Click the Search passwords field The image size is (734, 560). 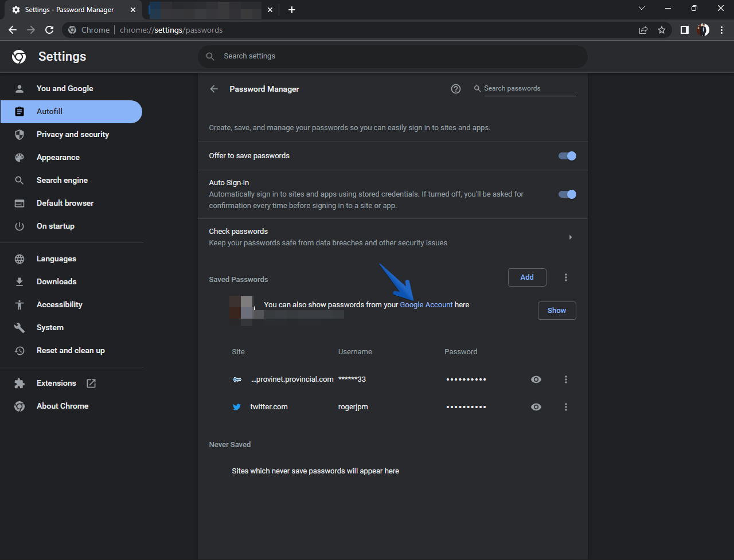(x=529, y=88)
